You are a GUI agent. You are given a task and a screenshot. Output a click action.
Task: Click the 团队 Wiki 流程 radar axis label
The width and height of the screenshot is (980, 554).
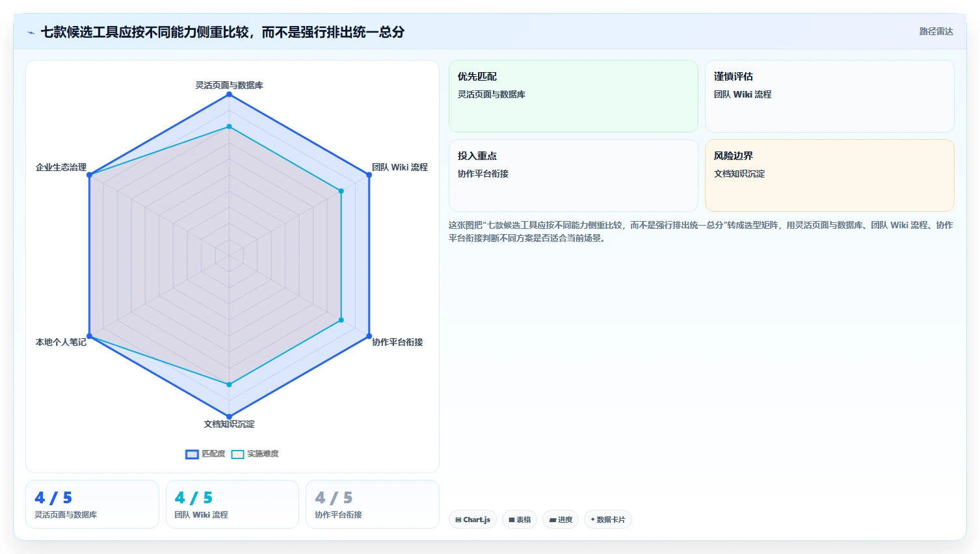tap(400, 167)
